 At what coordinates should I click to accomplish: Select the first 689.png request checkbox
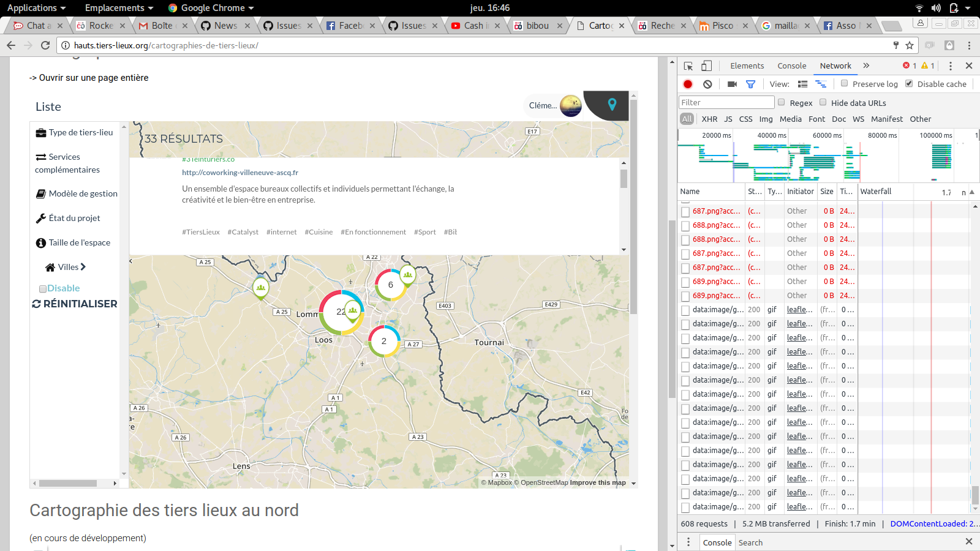(x=685, y=282)
